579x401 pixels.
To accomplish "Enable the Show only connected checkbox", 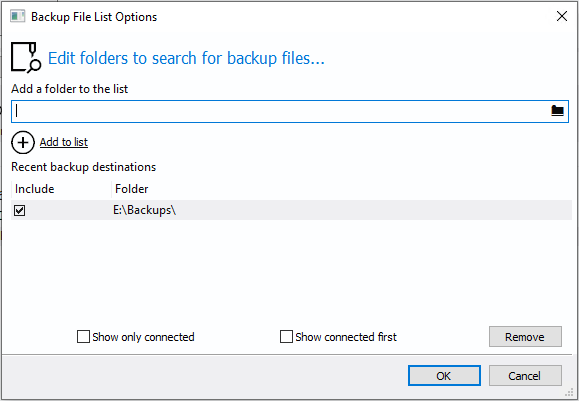I will point(83,337).
